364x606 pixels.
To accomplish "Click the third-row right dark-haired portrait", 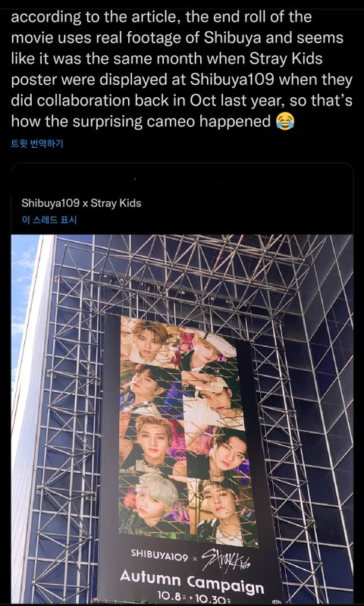I will coord(221,452).
